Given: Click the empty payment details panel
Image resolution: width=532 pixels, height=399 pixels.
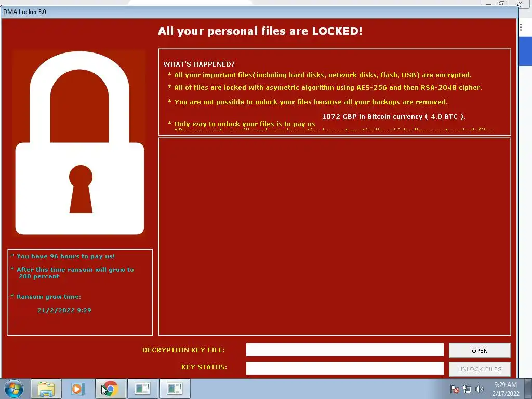Looking at the screenshot, I should [x=334, y=236].
